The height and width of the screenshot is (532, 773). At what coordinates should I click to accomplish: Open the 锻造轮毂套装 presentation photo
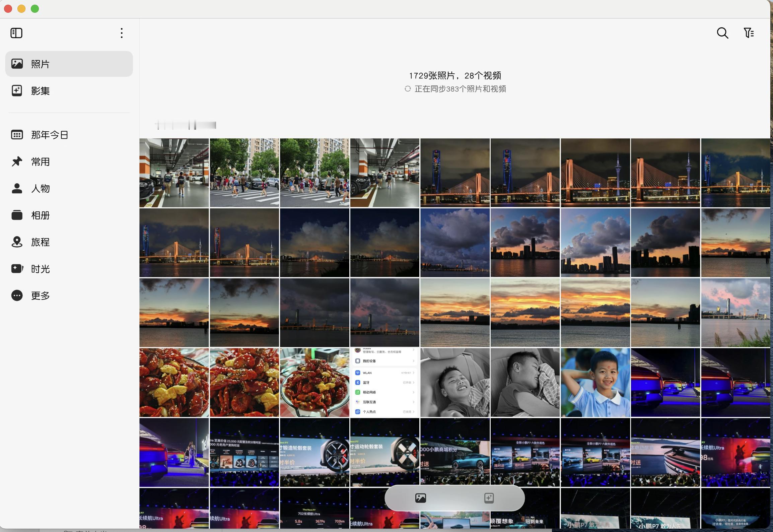tap(314, 452)
